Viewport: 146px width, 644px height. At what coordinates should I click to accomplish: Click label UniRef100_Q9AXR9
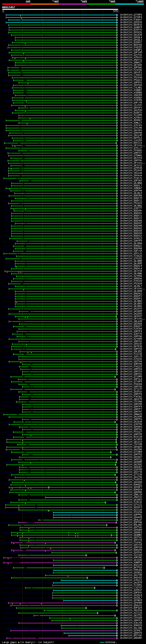click(x=131, y=95)
